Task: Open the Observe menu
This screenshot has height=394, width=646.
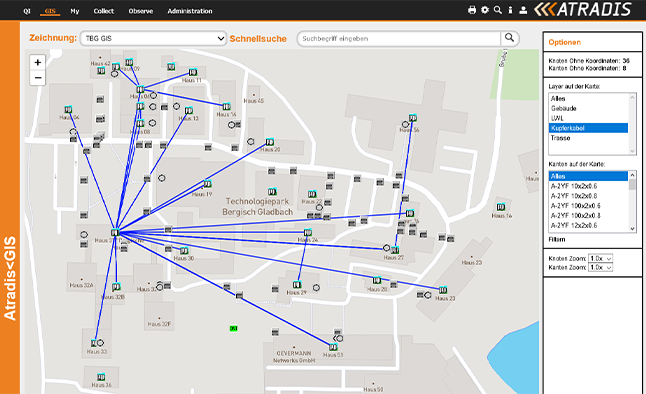Action: [140, 11]
